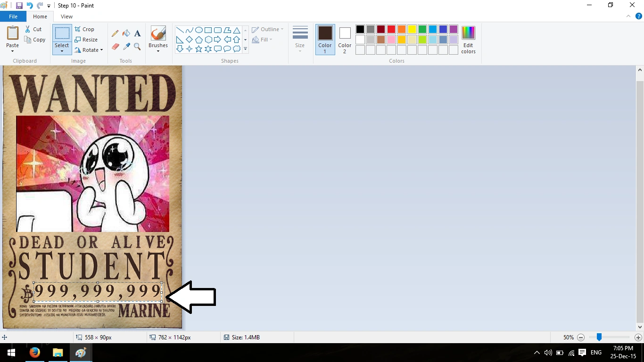Screen dimensions: 644x362
Task: Toggle Color 1 as active color
Action: coord(325,40)
